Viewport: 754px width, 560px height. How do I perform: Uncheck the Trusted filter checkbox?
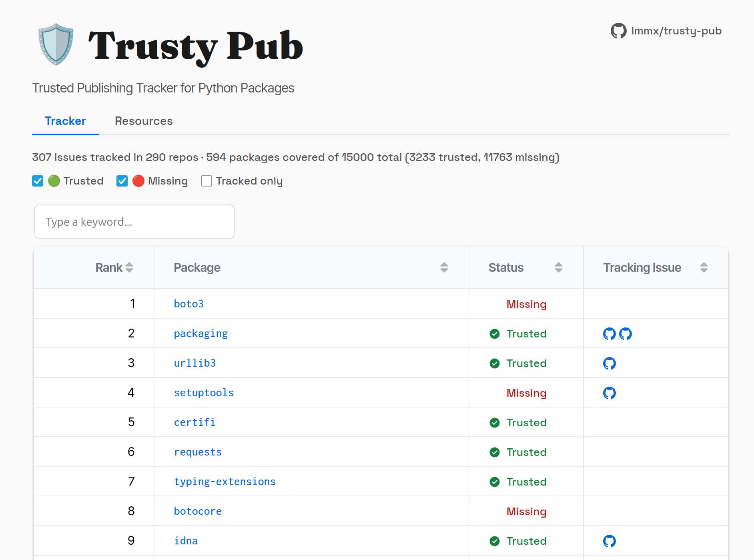click(38, 181)
